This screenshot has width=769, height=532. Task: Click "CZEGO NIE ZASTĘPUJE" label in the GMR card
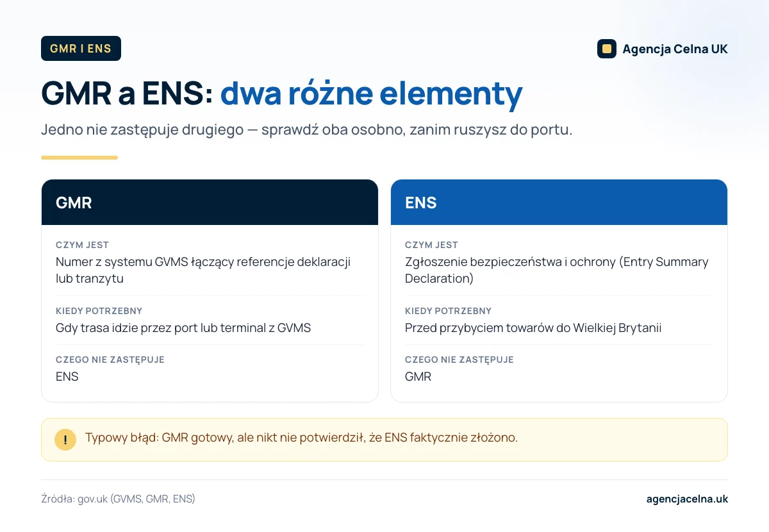pos(110,360)
